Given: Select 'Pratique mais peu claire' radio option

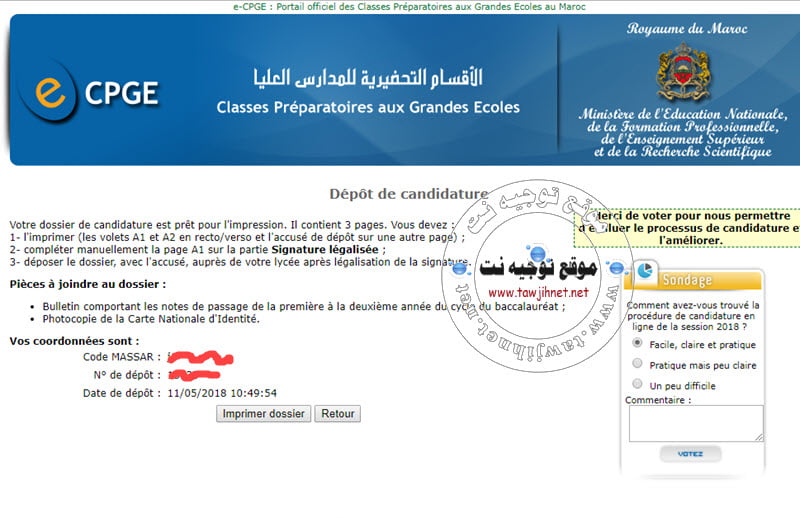Looking at the screenshot, I should tap(637, 363).
